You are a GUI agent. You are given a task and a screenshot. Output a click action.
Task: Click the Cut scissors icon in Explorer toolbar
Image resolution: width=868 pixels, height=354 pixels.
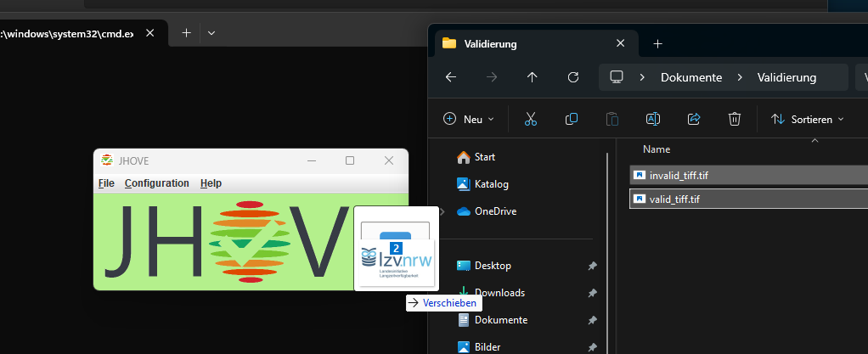click(531, 120)
